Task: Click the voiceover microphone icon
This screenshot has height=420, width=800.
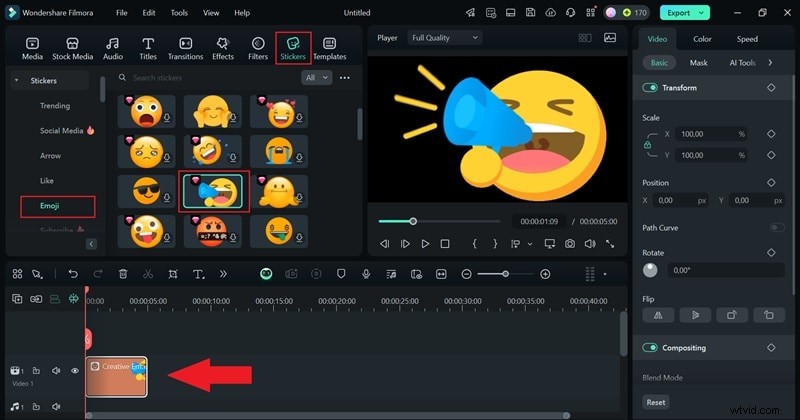Action: click(366, 274)
